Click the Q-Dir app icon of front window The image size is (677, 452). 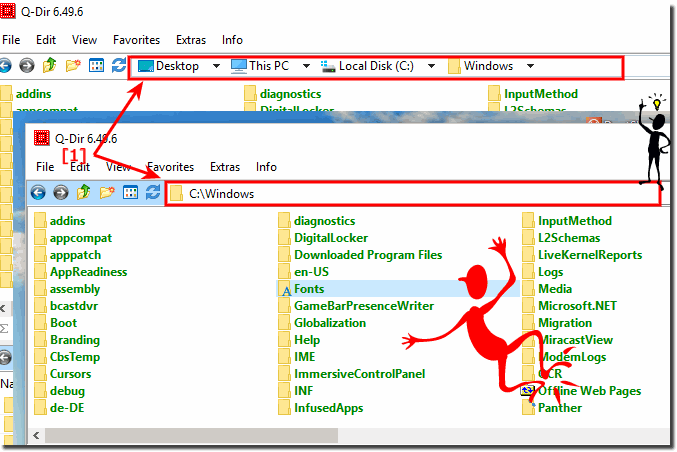point(42,138)
